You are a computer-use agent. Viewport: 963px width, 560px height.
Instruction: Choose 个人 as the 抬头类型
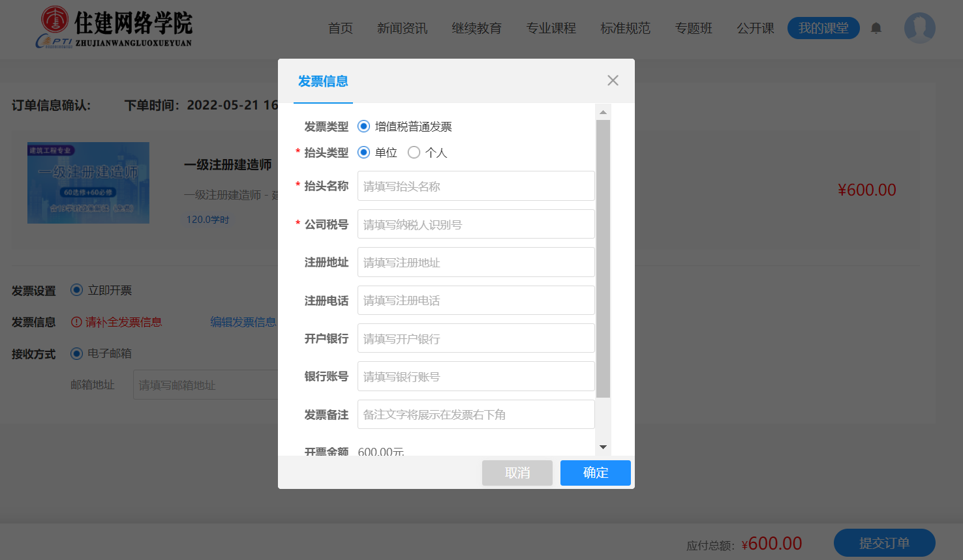(x=414, y=153)
